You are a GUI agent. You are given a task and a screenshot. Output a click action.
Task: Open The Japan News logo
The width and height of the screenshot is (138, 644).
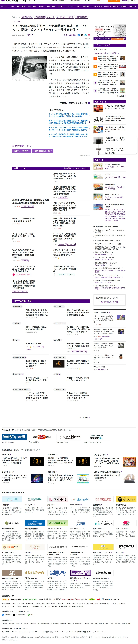point(69,437)
